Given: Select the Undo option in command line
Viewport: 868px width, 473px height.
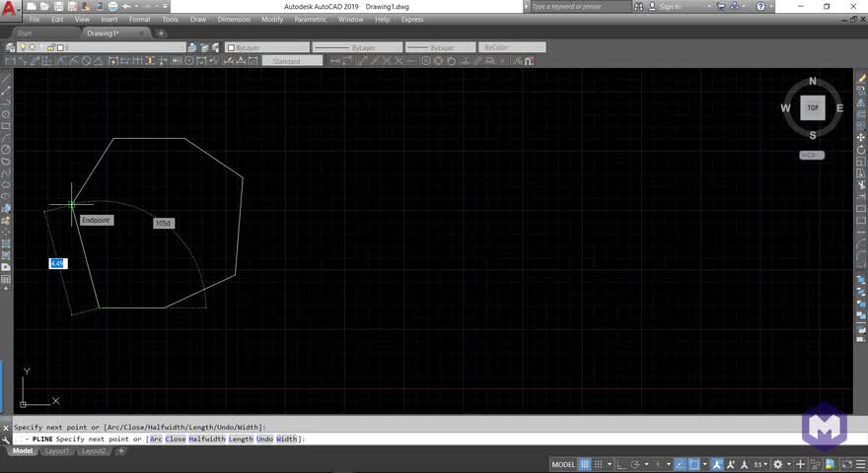Looking at the screenshot, I should [x=264, y=439].
